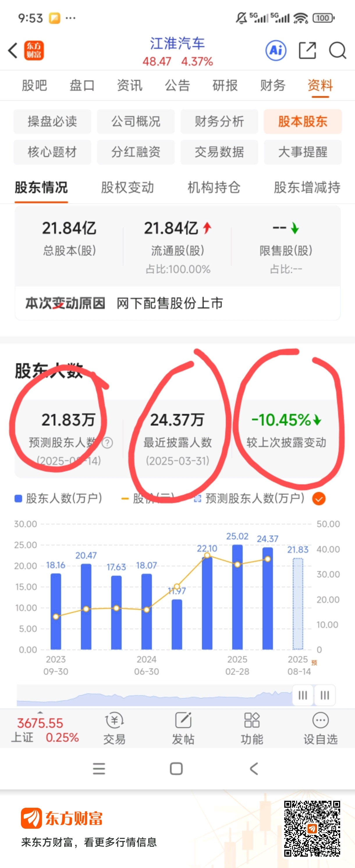Tap the back arrow at top left
This screenshot has width=355, height=868.
pyautogui.click(x=13, y=51)
